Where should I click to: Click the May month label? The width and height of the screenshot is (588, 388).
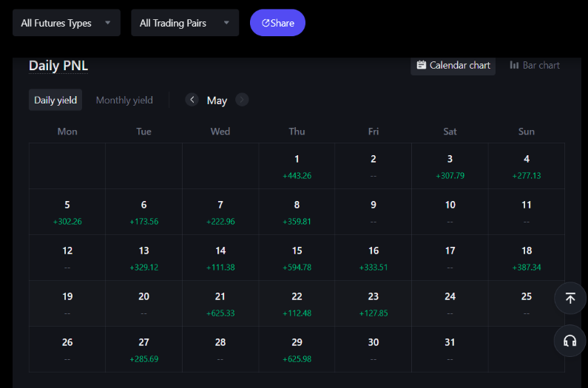(x=217, y=101)
